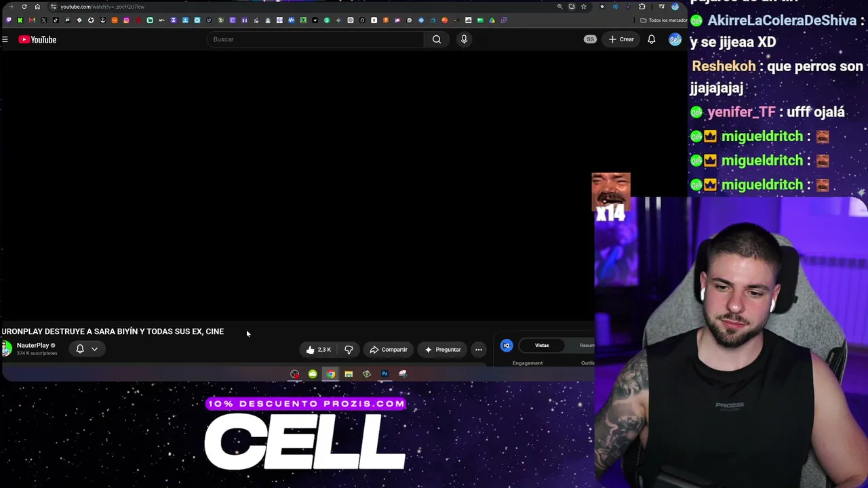This screenshot has width=868, height=488.
Task: Go forward with the browser arrow
Action: (11, 7)
